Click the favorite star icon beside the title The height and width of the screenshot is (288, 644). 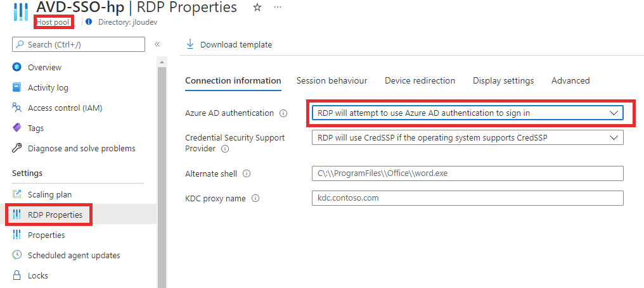coord(257,8)
